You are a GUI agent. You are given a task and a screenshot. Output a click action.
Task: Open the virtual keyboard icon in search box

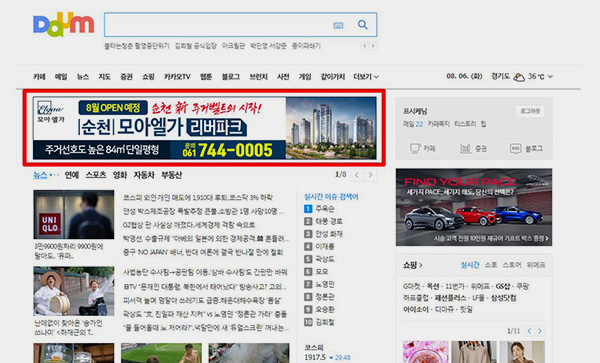click(x=338, y=26)
